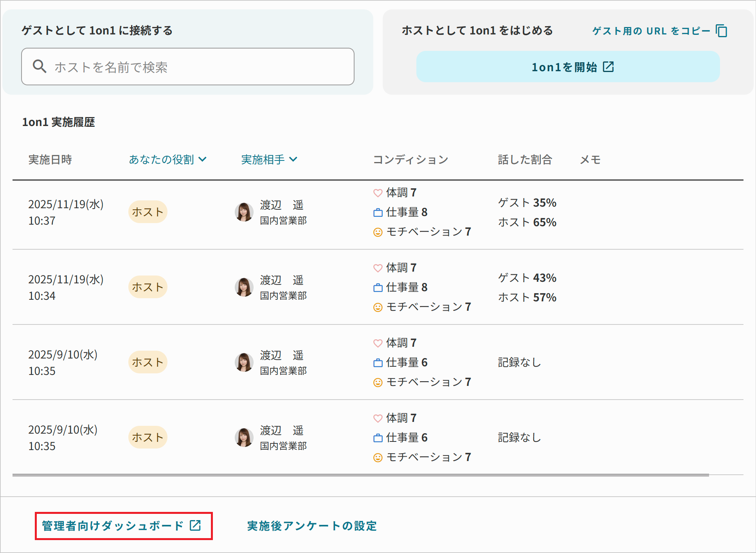Copy guest URL via ゲスト用のURLをコピー link

click(651, 31)
